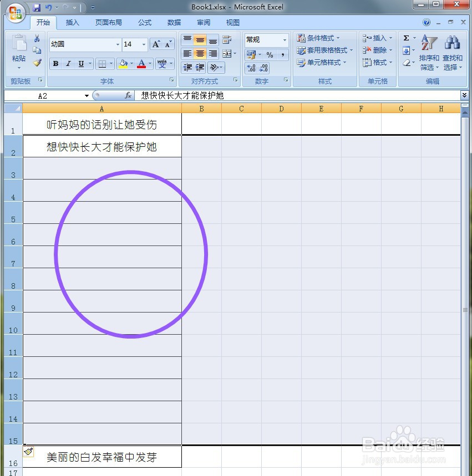472x476 pixels.
Task: Click the Phonetic Guide icon in Font group
Action: [163, 63]
